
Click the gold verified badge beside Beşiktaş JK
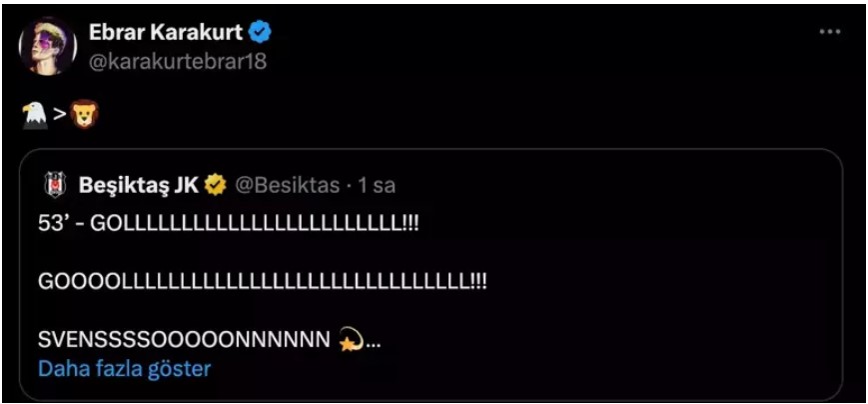click(215, 185)
